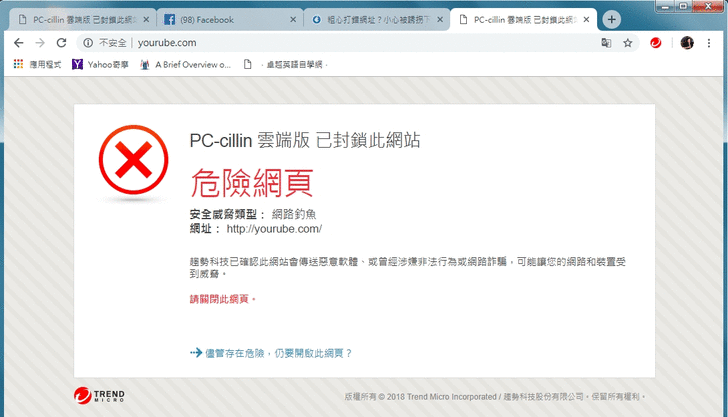Screen dimensions: 728x417
Task: View site info via the insecure icon
Action: 88,43
